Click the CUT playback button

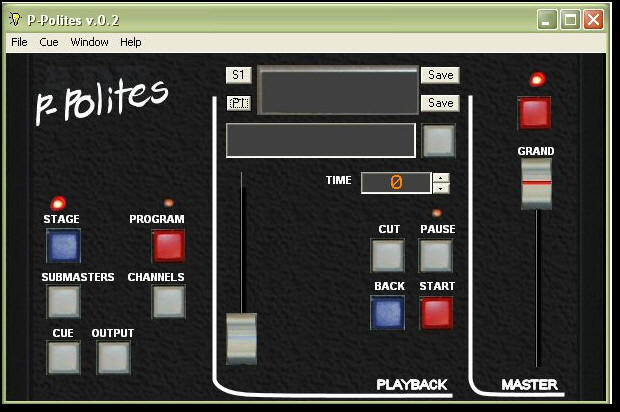tap(388, 255)
